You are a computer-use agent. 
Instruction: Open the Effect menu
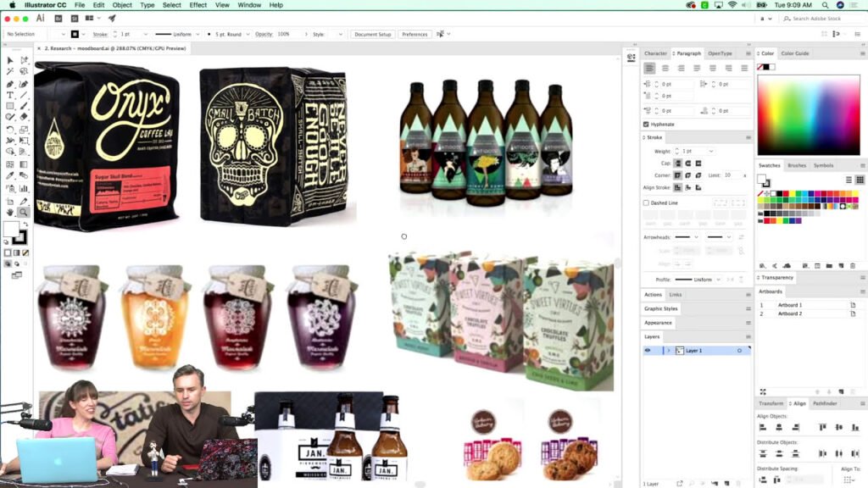click(x=198, y=5)
